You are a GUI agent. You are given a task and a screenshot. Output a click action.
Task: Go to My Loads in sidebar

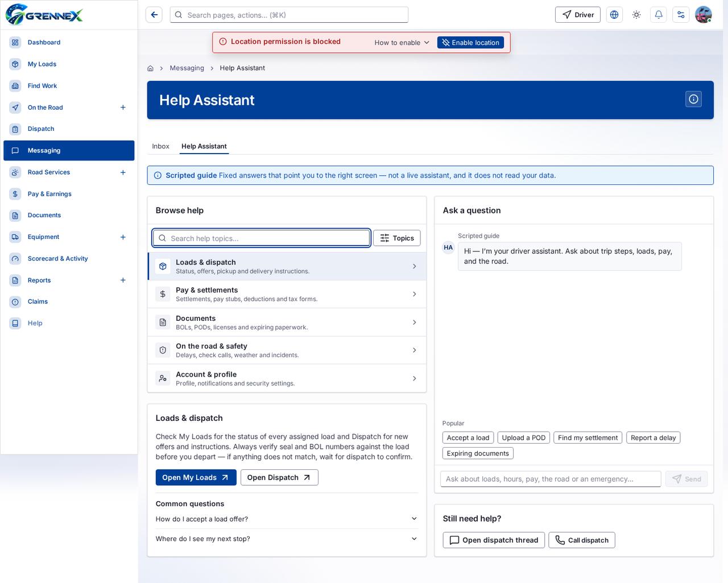click(x=69, y=64)
